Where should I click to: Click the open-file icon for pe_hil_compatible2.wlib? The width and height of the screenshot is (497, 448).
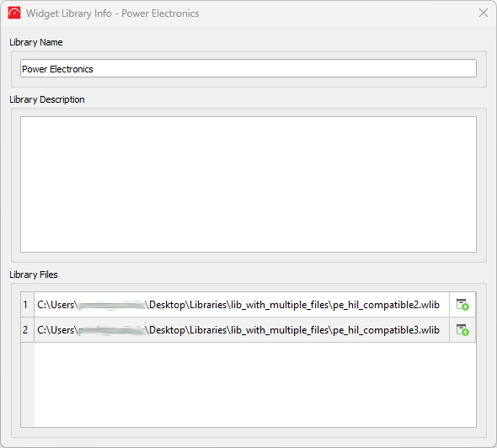pos(462,305)
